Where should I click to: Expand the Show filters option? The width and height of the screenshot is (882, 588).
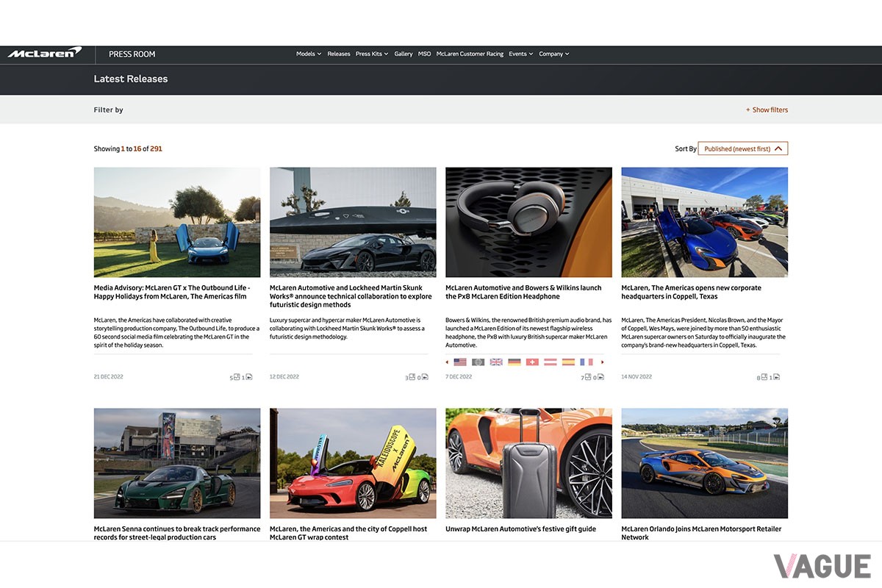pyautogui.click(x=767, y=110)
